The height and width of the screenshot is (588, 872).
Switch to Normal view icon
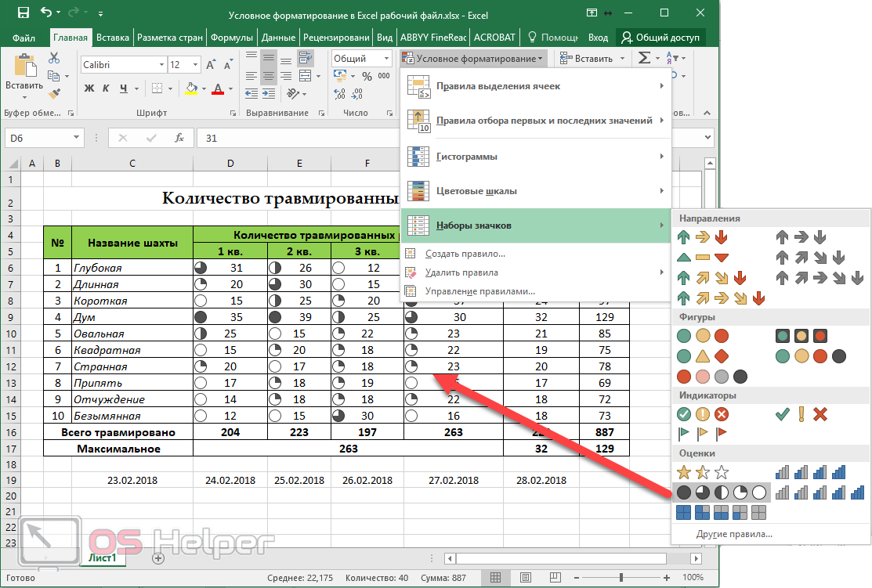pyautogui.click(x=495, y=578)
